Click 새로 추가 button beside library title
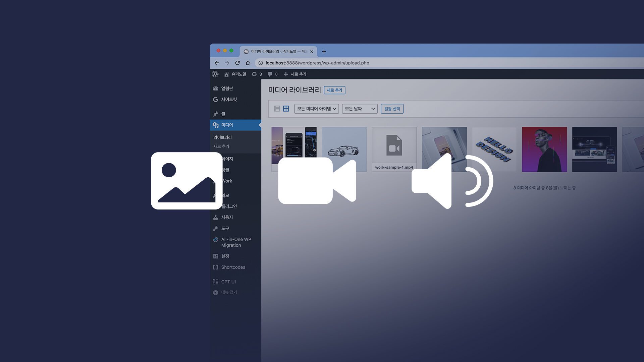 point(334,90)
